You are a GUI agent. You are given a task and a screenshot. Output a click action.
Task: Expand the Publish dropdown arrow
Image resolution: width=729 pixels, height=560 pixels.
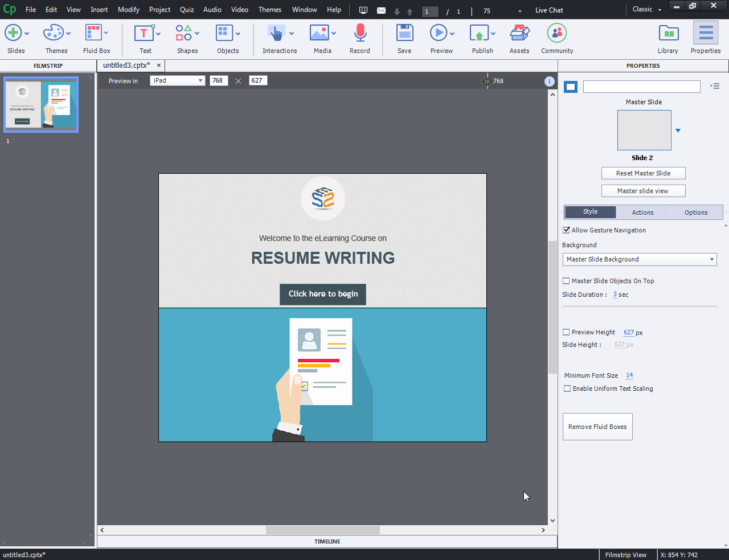pos(493,34)
